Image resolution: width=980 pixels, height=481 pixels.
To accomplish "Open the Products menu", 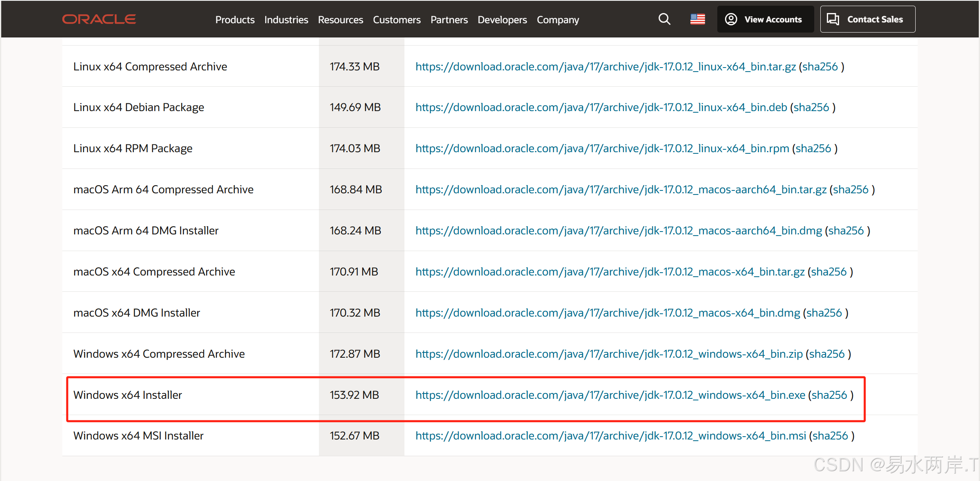I will click(x=235, y=20).
